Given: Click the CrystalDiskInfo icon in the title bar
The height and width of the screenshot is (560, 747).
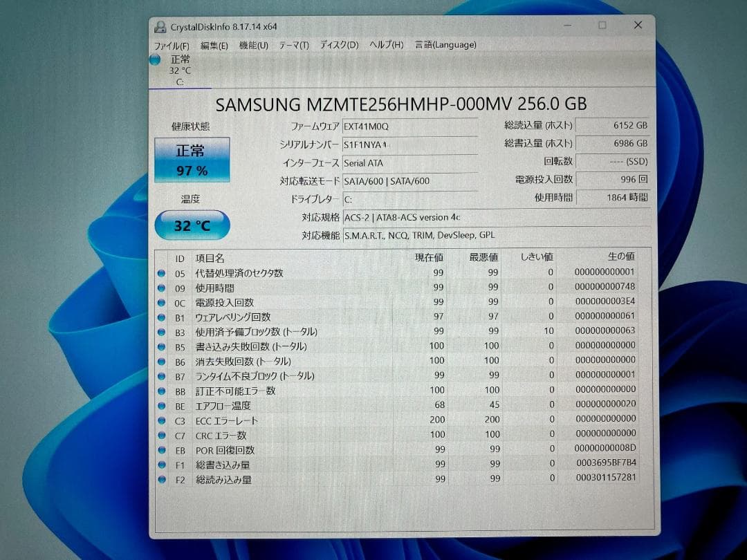Looking at the screenshot, I should pyautogui.click(x=160, y=26).
